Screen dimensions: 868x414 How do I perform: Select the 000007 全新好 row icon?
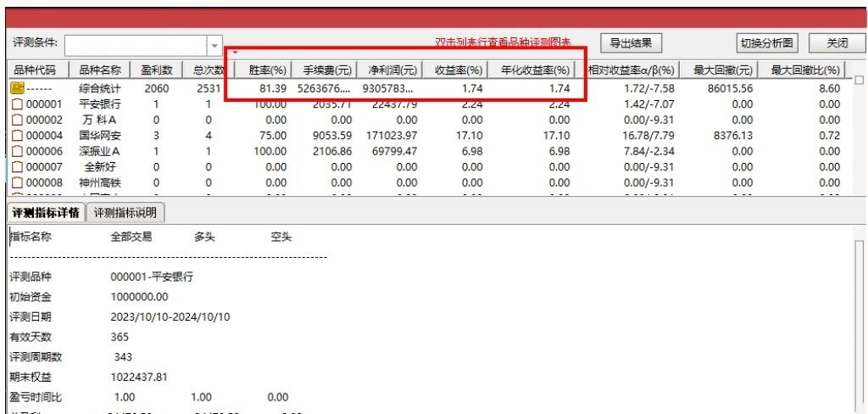16,167
